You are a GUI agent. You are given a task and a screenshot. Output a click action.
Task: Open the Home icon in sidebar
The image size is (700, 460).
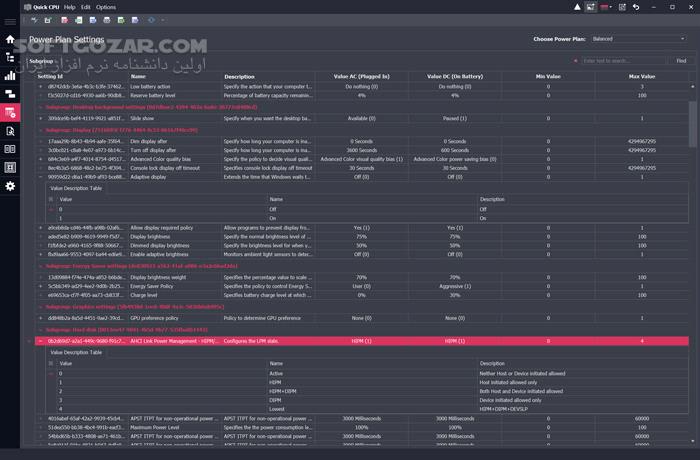pyautogui.click(x=10, y=39)
